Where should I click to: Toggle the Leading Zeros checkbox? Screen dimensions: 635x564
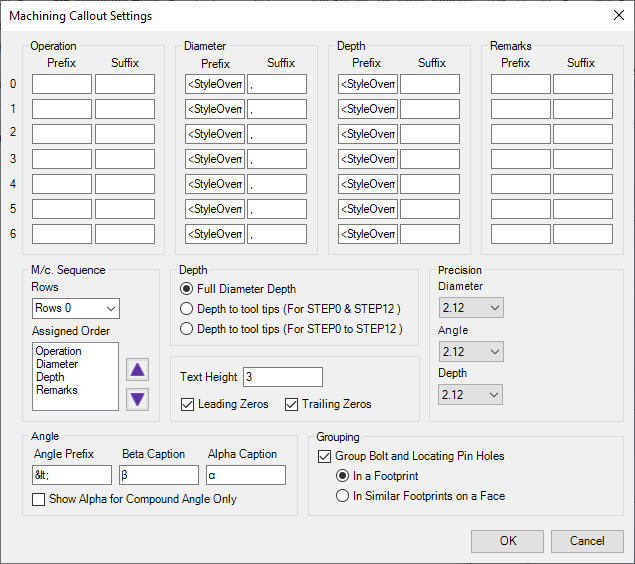pyautogui.click(x=188, y=404)
